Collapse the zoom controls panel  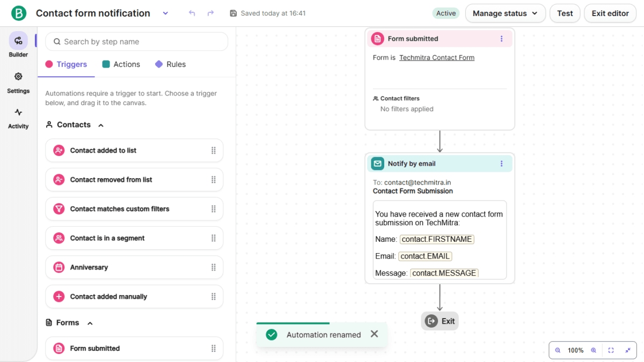click(x=628, y=350)
